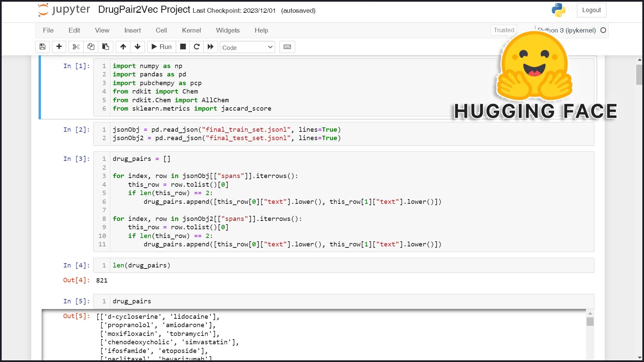Screen dimensions: 644x362
Task: Click the output area scrollbar thumb
Action: point(590,321)
